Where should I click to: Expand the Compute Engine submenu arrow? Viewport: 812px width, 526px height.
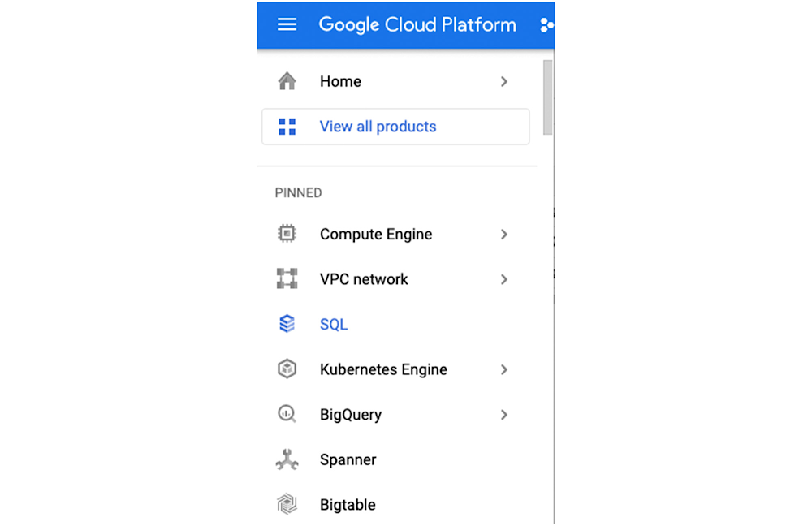pos(504,234)
